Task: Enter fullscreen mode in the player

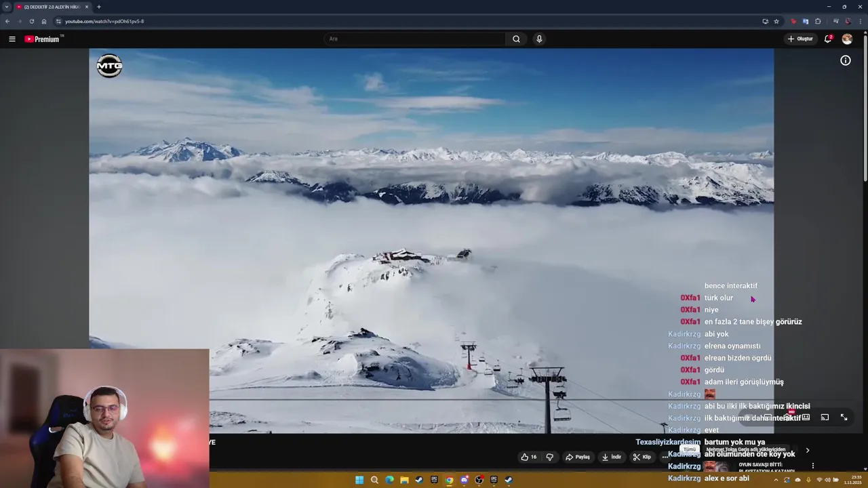Action: (x=844, y=418)
